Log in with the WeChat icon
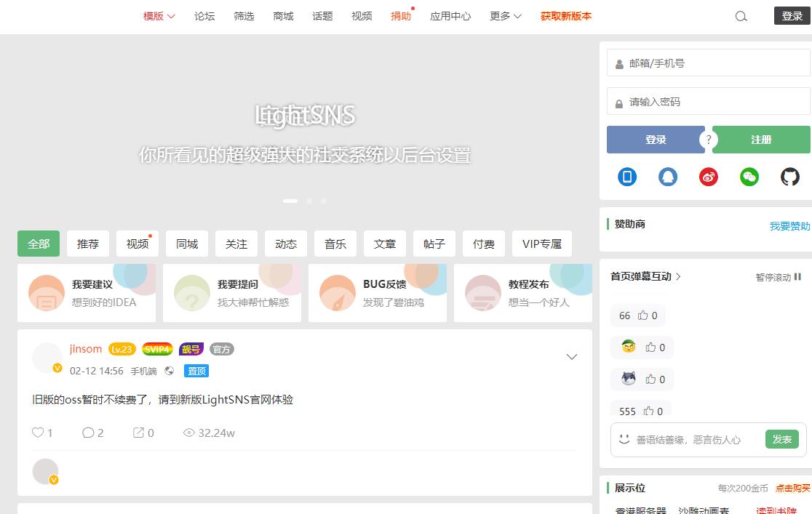This screenshot has width=812, height=514. (x=749, y=176)
